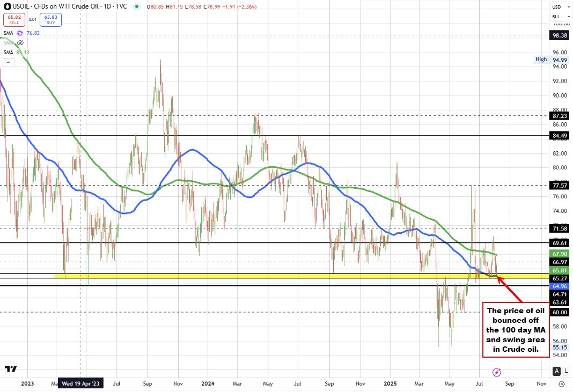Click the TVC exchange label in title
Screen dimensions: 573x392
(122, 7)
